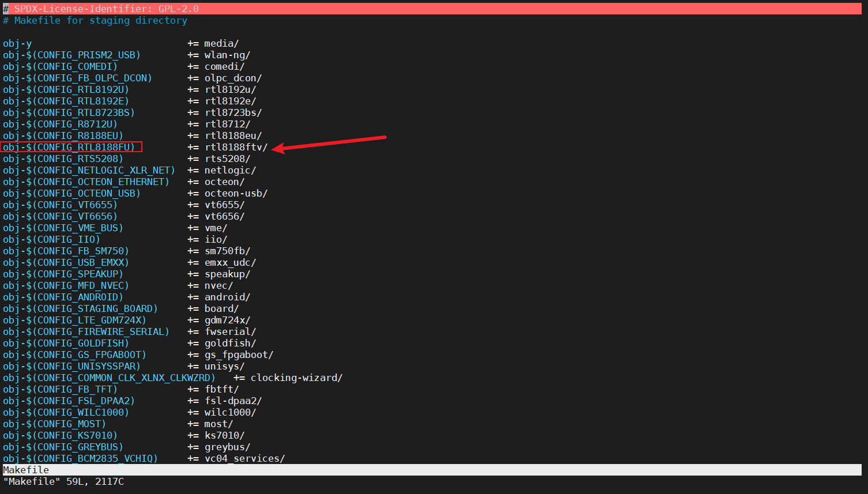Click 'obj-$(CONFIG_R8188EU)' text

[x=63, y=135]
